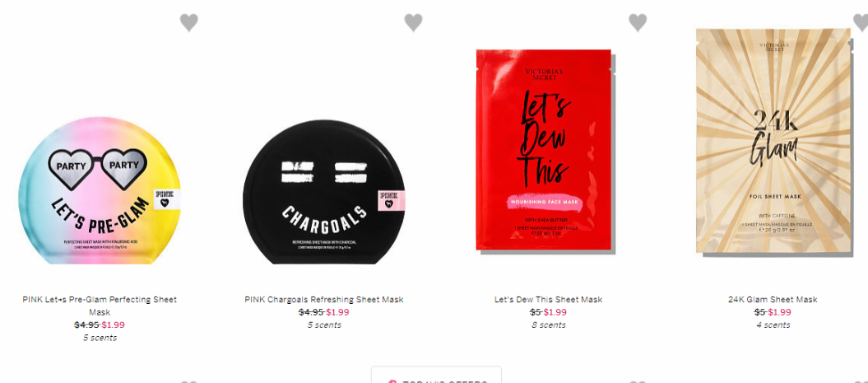The width and height of the screenshot is (868, 383).
Task: Click the crossed-out $5 price of Let's Dew This
Action: click(x=536, y=312)
